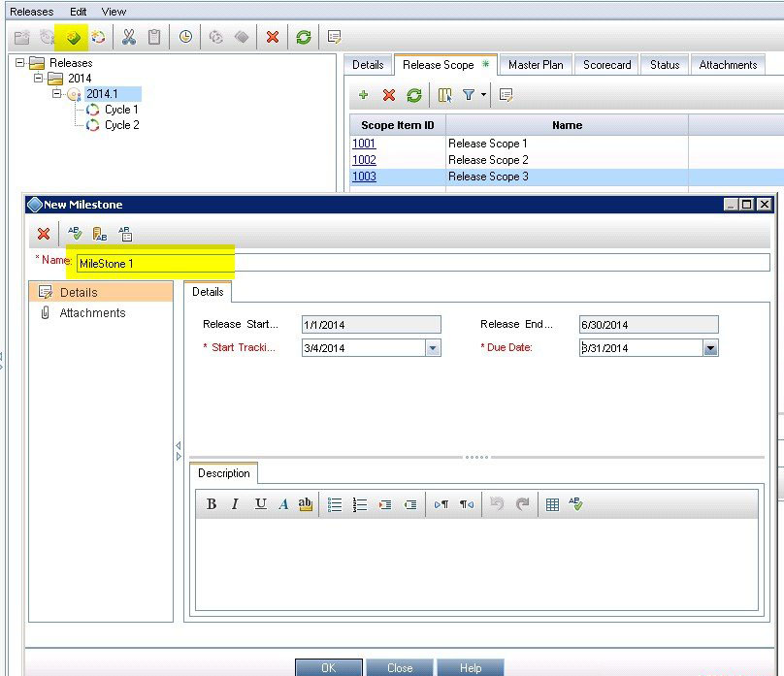Open the View menu
784x676 pixels.
tap(114, 12)
